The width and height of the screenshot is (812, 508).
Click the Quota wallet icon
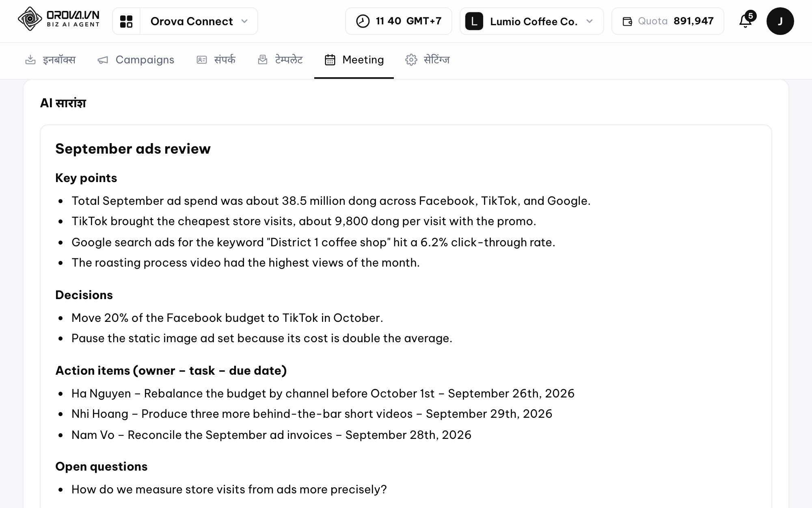627,22
